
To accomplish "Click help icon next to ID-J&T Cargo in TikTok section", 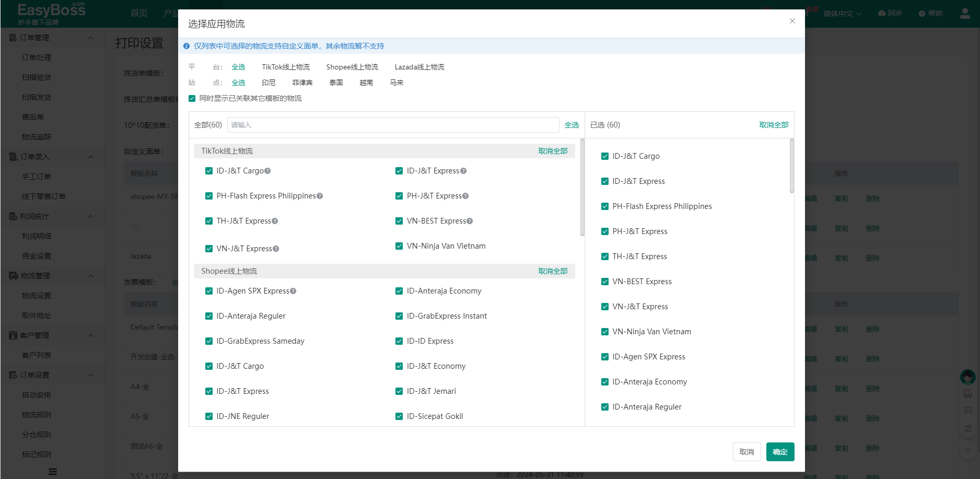I will coord(267,171).
